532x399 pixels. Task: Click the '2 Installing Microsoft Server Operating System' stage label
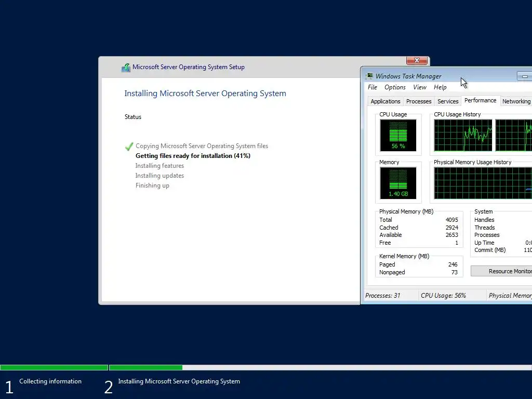click(172, 386)
